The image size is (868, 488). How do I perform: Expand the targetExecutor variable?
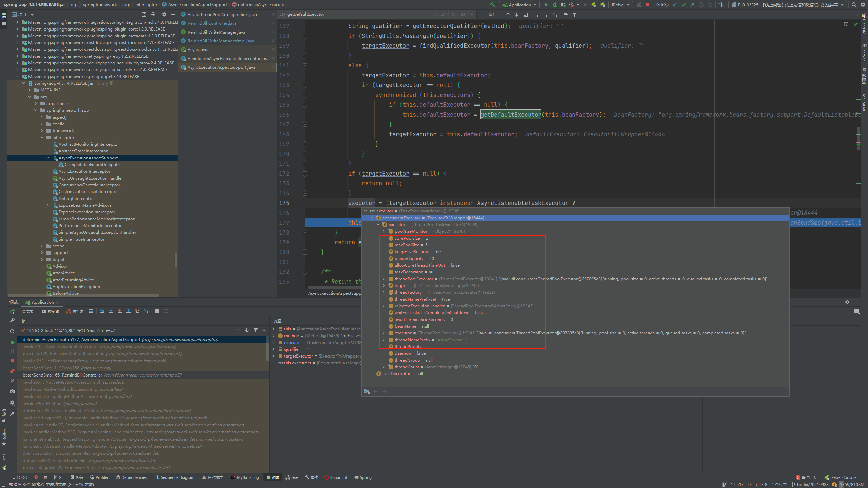274,356
